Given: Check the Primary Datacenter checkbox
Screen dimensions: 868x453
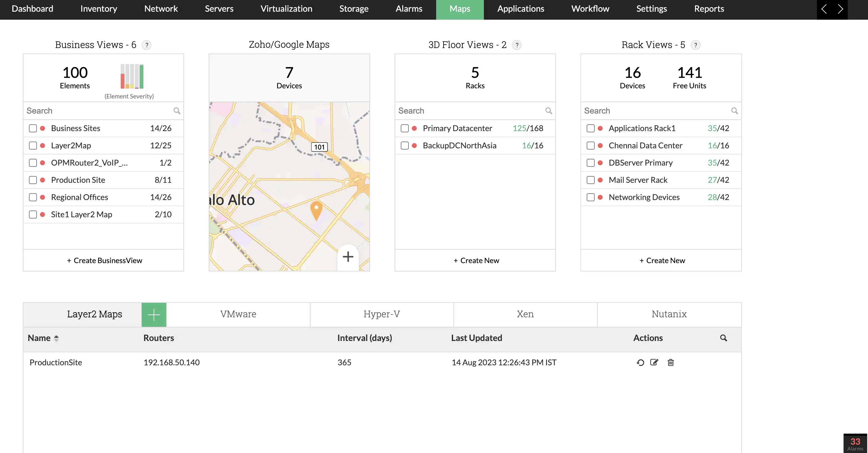Looking at the screenshot, I should (x=405, y=128).
